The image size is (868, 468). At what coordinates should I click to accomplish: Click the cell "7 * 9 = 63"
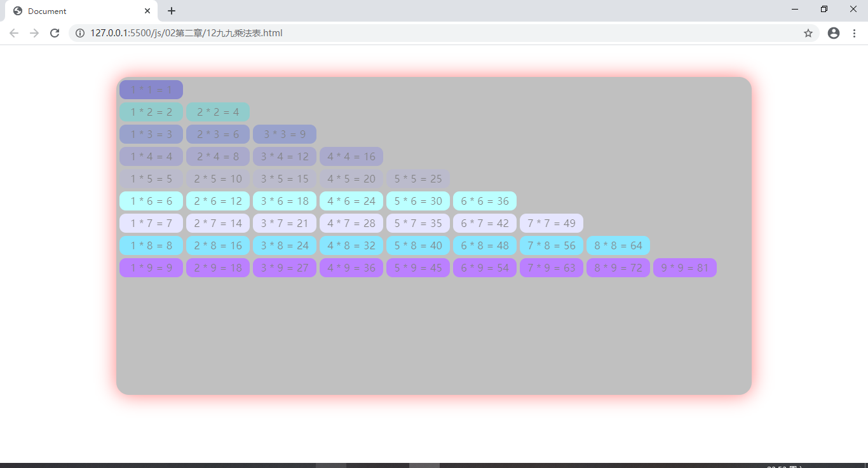pyautogui.click(x=552, y=268)
